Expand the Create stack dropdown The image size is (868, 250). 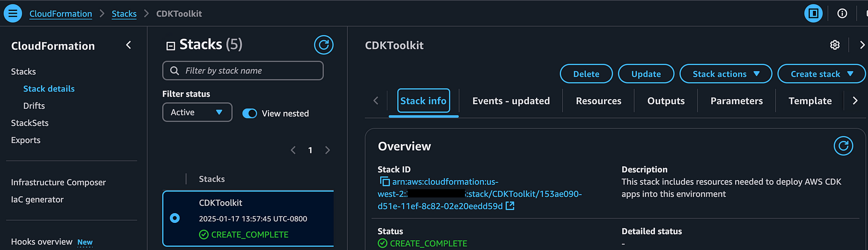pos(821,74)
